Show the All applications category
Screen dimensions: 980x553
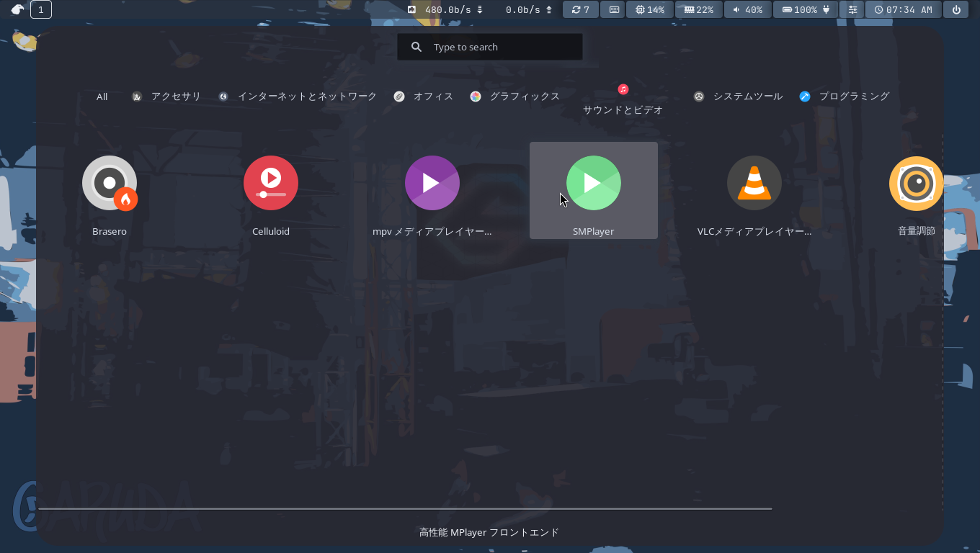coord(102,96)
